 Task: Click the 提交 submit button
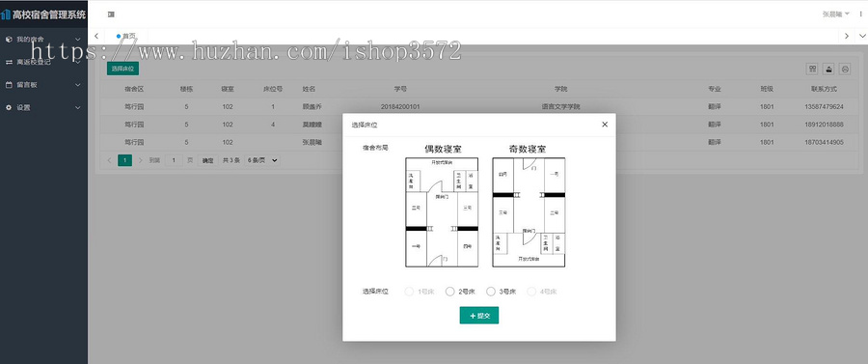click(x=478, y=316)
